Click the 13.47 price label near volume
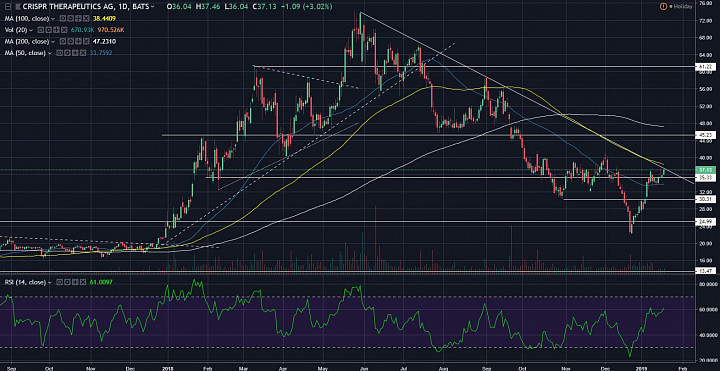720x371 pixels. coord(705,271)
